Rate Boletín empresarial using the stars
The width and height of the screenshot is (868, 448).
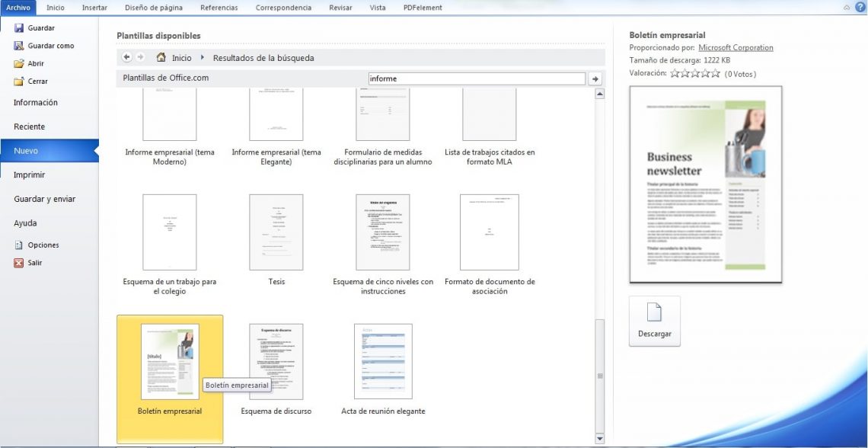tap(695, 73)
